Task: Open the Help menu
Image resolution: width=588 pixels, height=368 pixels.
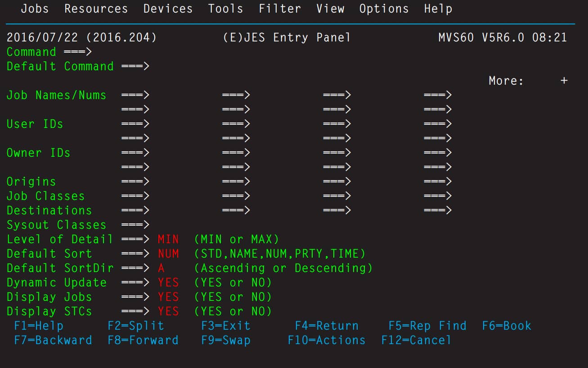Action: (x=438, y=9)
